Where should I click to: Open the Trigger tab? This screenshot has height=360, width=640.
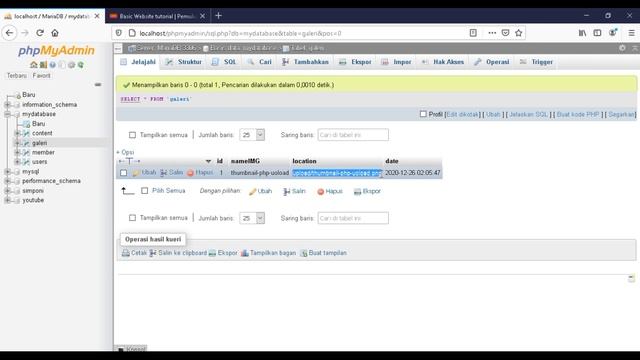536,62
